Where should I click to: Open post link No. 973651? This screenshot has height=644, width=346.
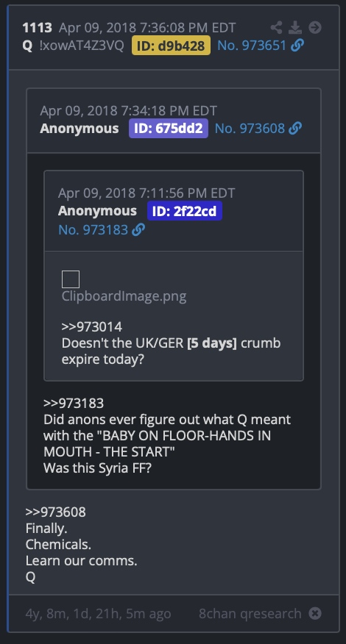tap(251, 45)
